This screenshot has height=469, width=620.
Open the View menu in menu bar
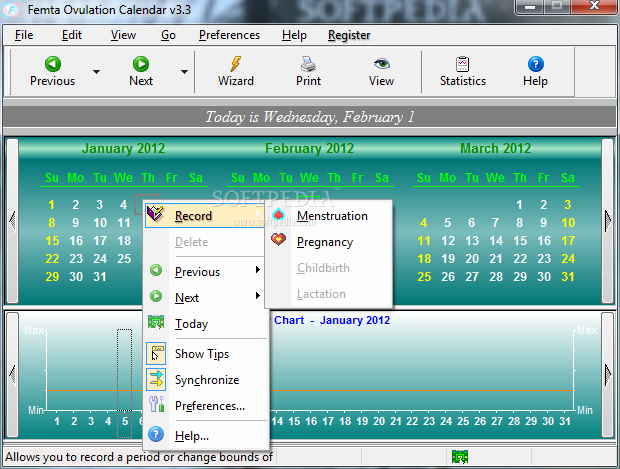123,35
